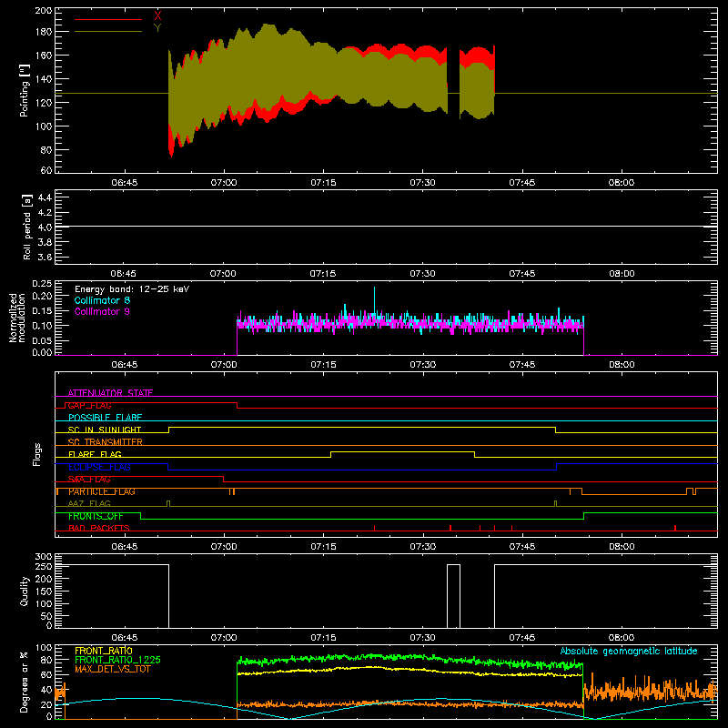The width and height of the screenshot is (728, 728).
Task: Click the green FRONT_RATIO_1225 legend text
Action: point(117,660)
